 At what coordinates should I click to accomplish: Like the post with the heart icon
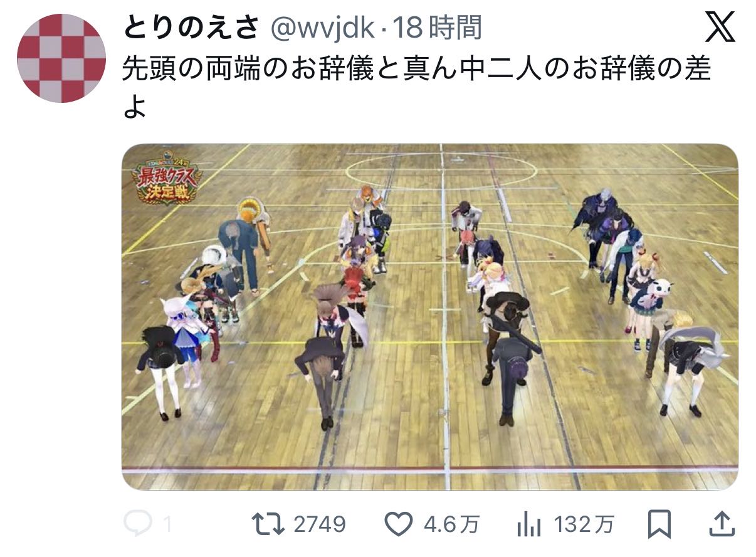coord(398,524)
